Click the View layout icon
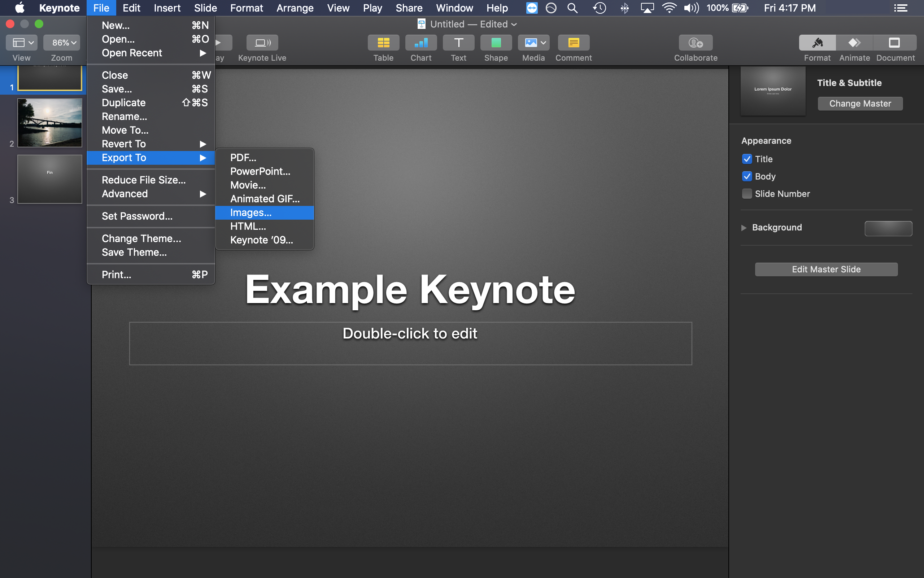The image size is (924, 578). [x=21, y=42]
